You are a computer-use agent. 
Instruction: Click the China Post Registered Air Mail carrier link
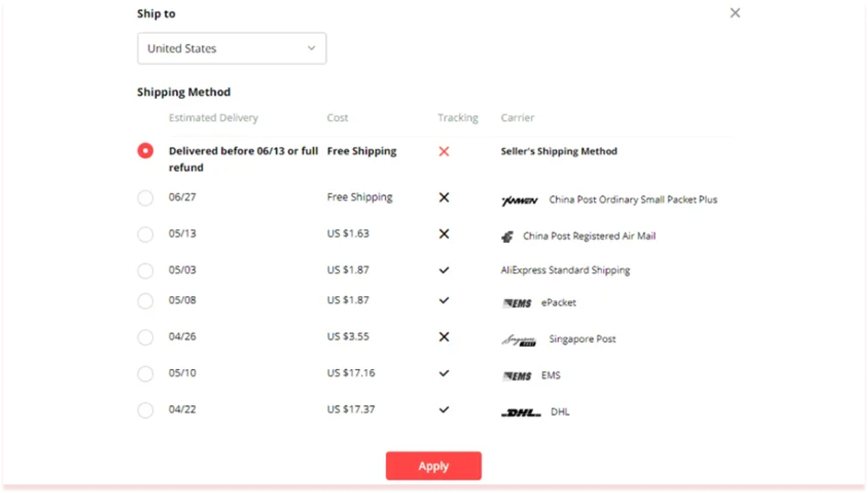coord(589,236)
